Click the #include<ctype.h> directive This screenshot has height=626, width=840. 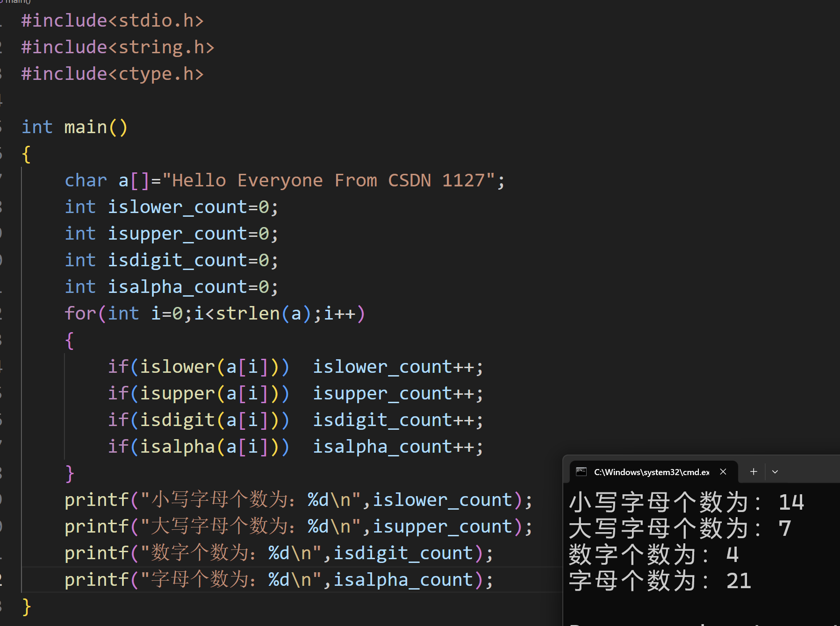coord(112,73)
